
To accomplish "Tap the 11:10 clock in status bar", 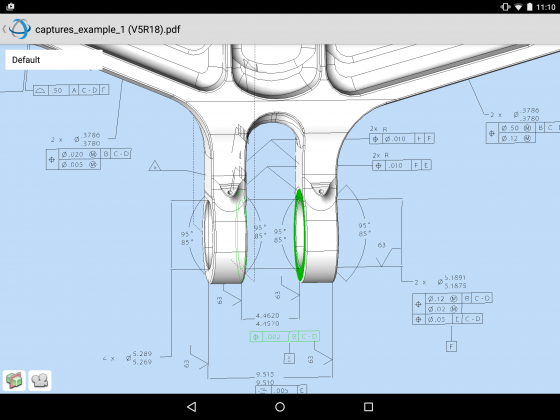I will [546, 7].
